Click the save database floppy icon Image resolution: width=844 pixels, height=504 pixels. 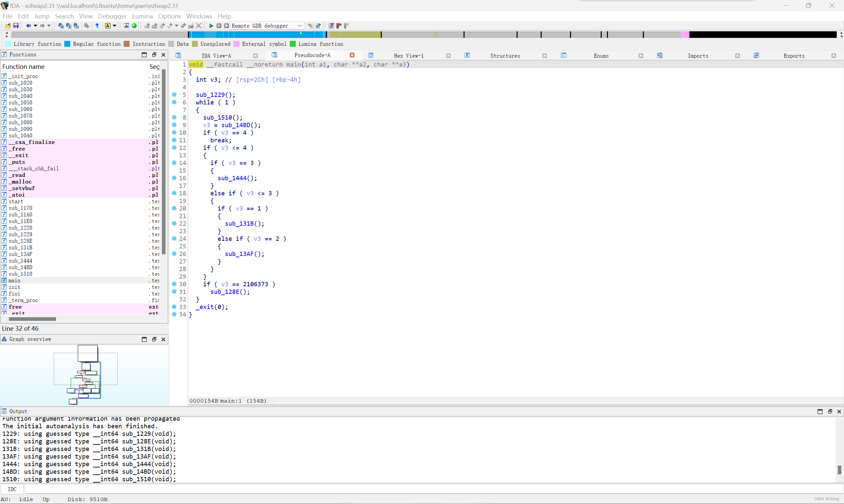click(x=15, y=26)
